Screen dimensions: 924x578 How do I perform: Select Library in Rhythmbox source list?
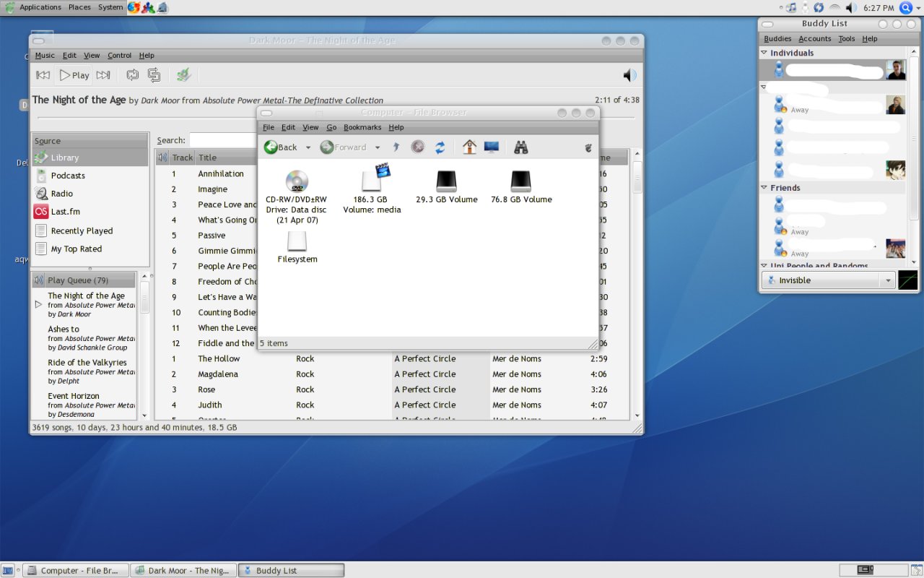90,158
